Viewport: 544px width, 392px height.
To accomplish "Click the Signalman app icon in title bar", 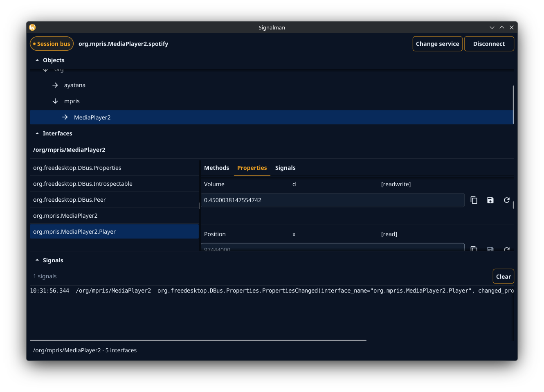I will pos(32,27).
